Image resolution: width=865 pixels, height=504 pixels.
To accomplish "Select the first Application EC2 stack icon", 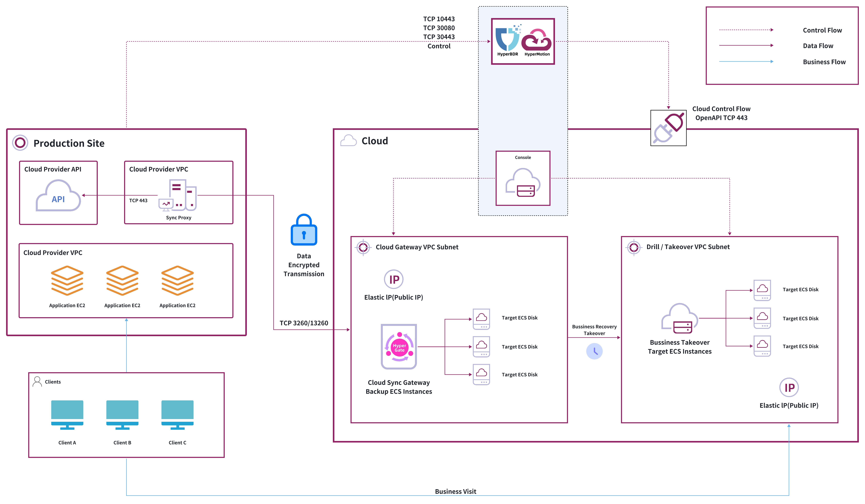I will pyautogui.click(x=67, y=281).
